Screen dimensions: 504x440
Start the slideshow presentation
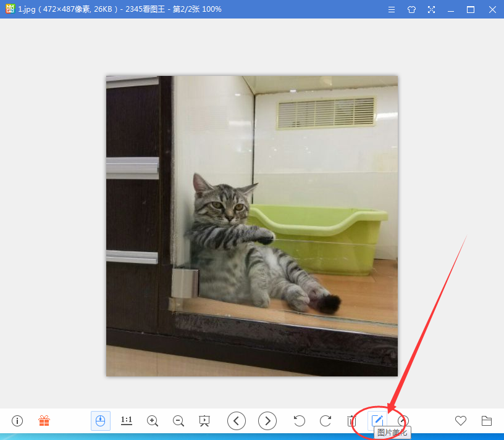tap(204, 421)
